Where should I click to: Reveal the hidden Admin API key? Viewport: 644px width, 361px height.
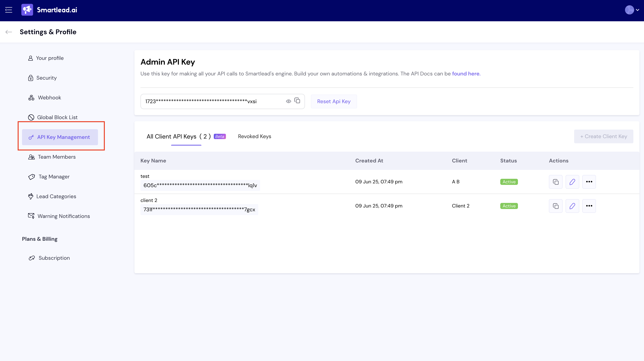click(x=289, y=101)
